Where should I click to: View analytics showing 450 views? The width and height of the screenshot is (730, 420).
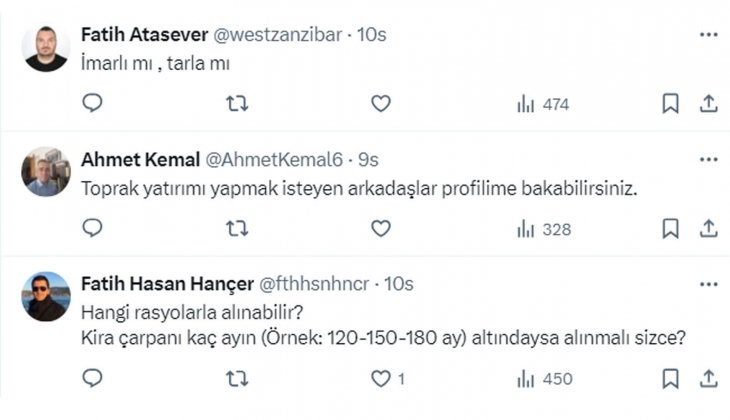[544, 379]
